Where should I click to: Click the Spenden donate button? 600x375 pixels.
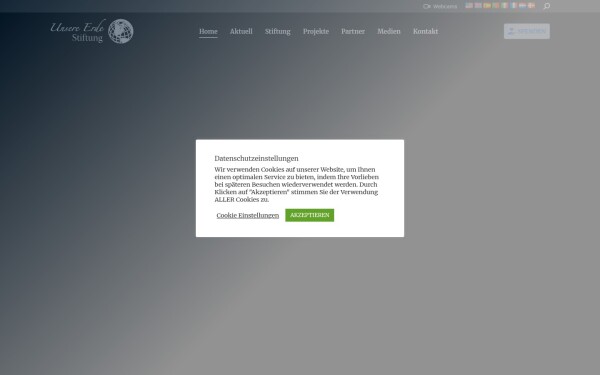click(527, 31)
